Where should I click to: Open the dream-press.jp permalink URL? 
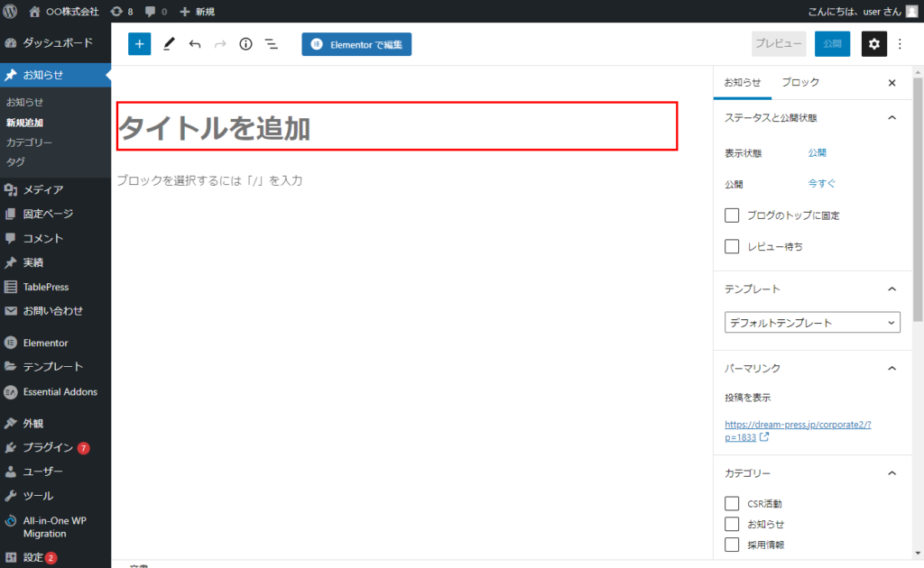798,430
